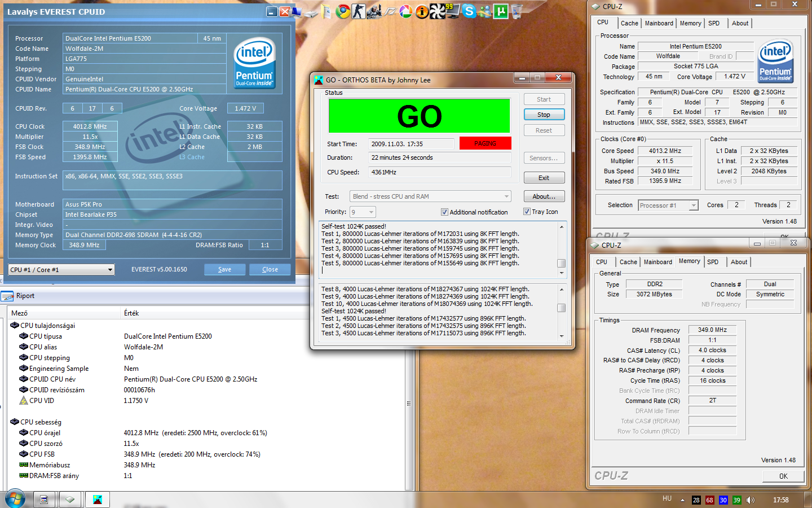The height and width of the screenshot is (508, 812).
Task: Show hidden system tray icons arrow
Action: coord(682,500)
